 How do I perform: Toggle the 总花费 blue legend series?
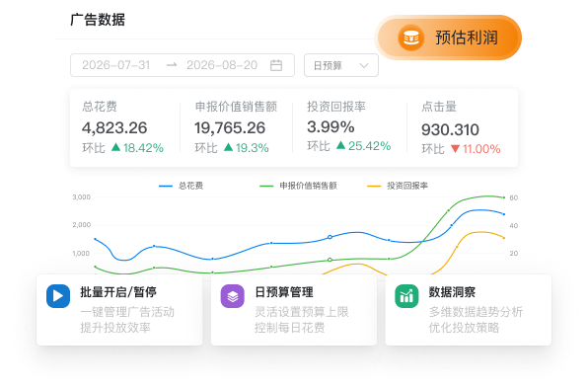pos(181,186)
